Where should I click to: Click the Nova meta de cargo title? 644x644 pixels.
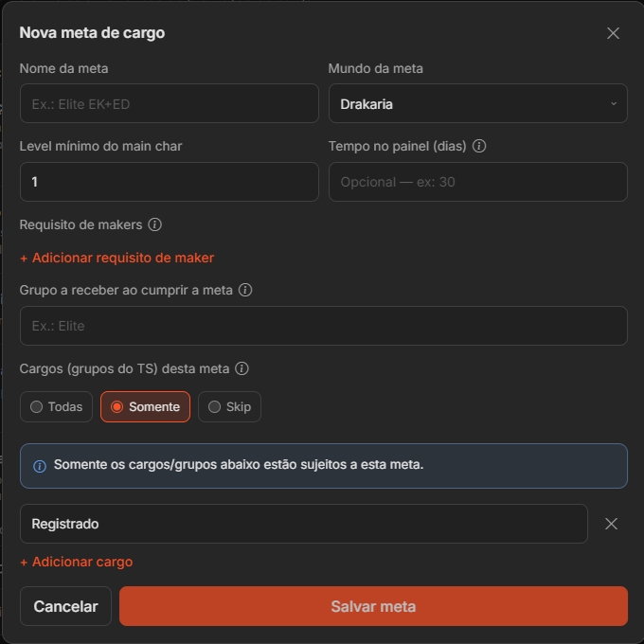tap(92, 33)
